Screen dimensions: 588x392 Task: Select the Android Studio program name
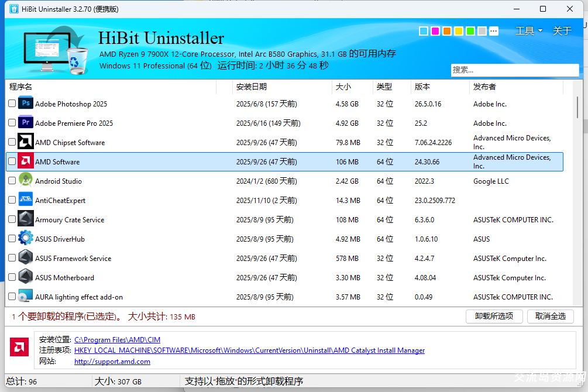pos(59,181)
